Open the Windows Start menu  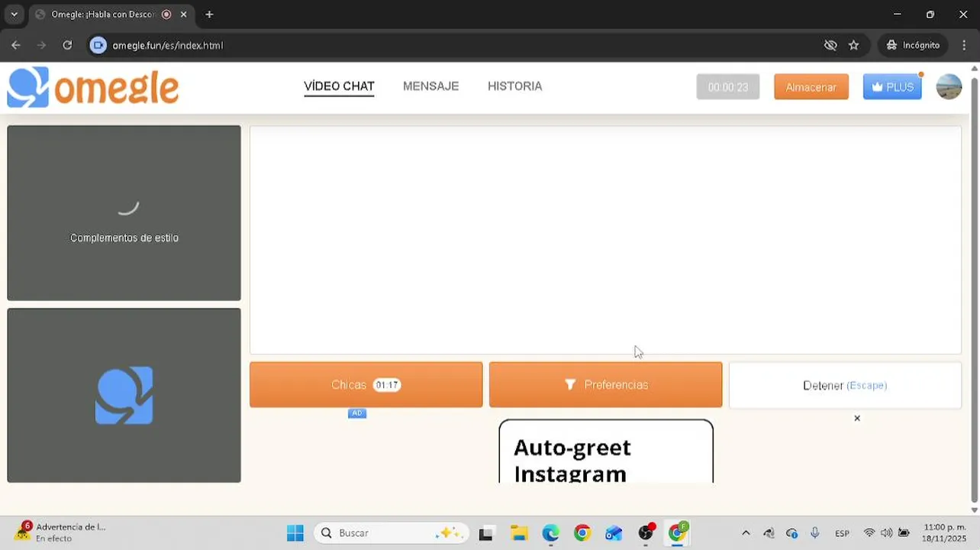click(x=295, y=532)
